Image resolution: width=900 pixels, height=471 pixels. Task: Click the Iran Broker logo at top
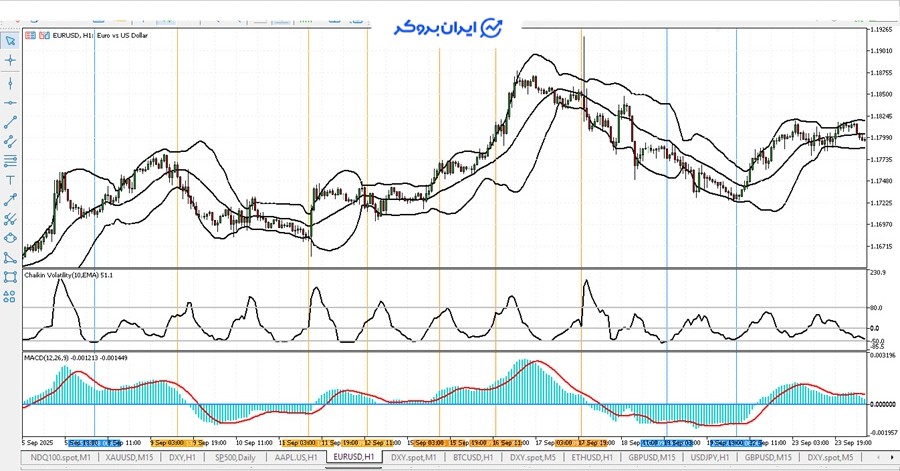(449, 27)
